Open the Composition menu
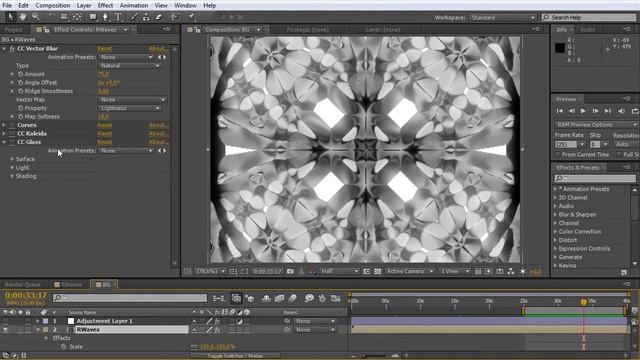Viewport: 640px width, 360px height. 53,5
